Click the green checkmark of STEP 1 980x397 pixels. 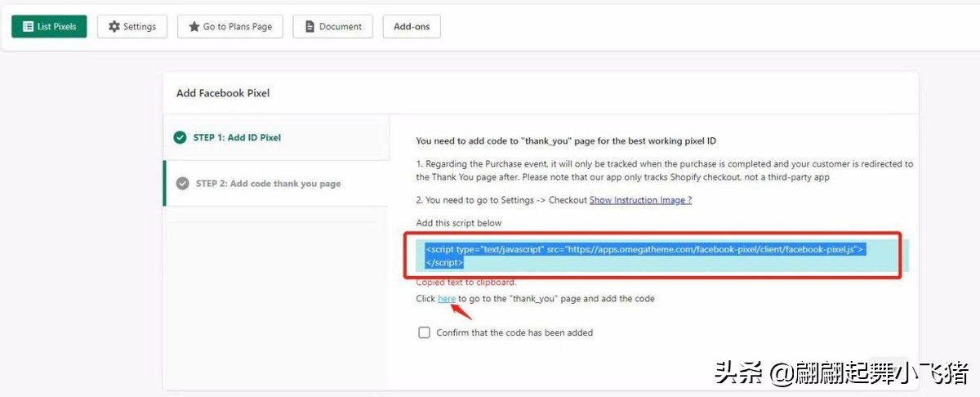(180, 137)
